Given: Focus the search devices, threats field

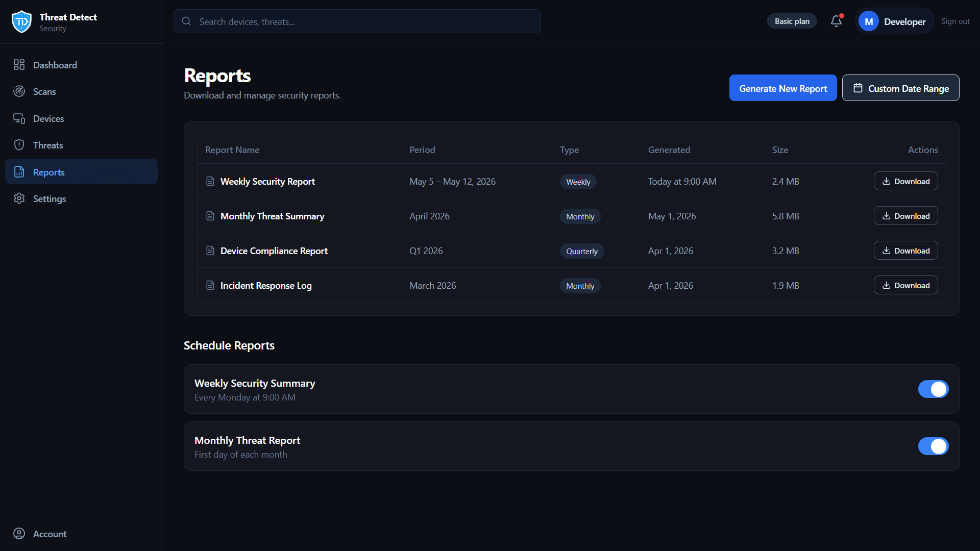Looking at the screenshot, I should pyautogui.click(x=357, y=21).
